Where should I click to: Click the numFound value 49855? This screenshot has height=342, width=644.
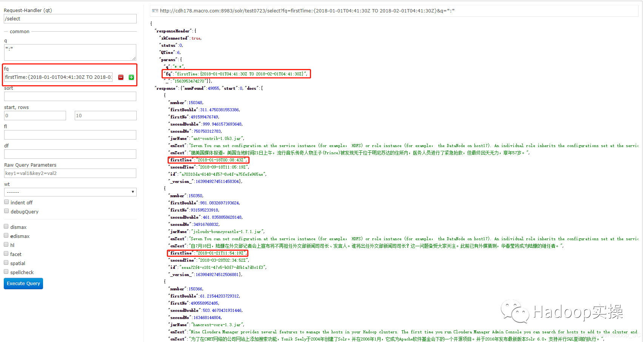(x=213, y=88)
